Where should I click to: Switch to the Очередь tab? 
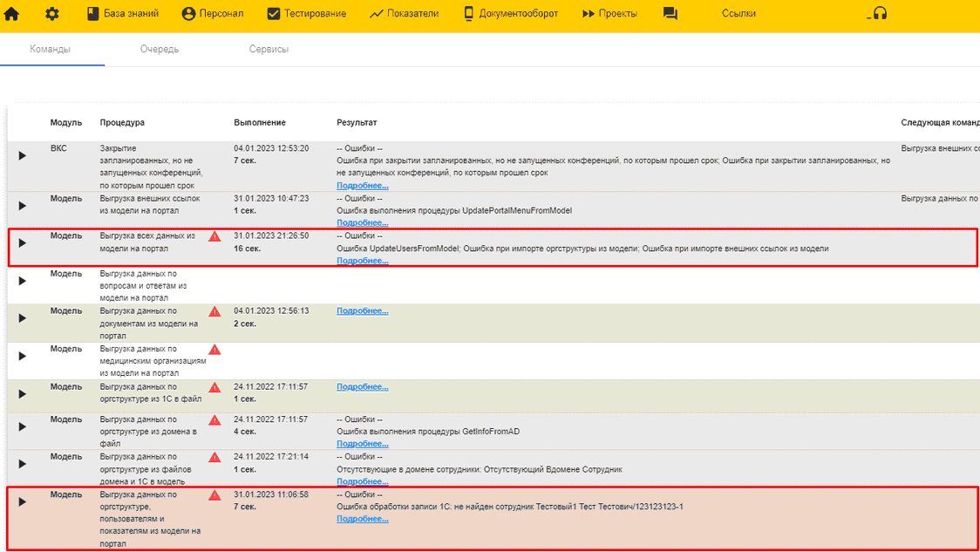click(160, 49)
